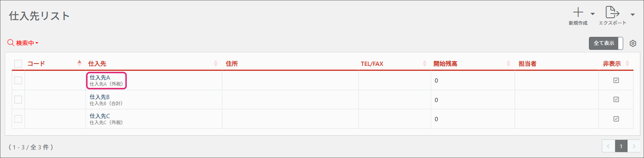Viewport: 644px width, 158px height.
Task: Sort by TEL/FAX column arrow icon
Action: (425, 63)
